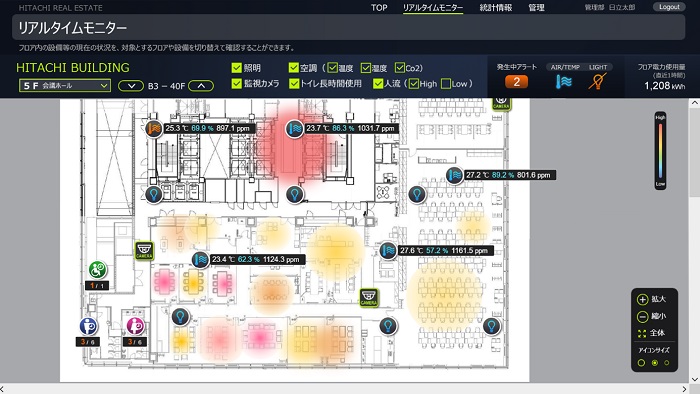
Task: Open surveillance camera icon near accessible toilet
Action: (144, 251)
